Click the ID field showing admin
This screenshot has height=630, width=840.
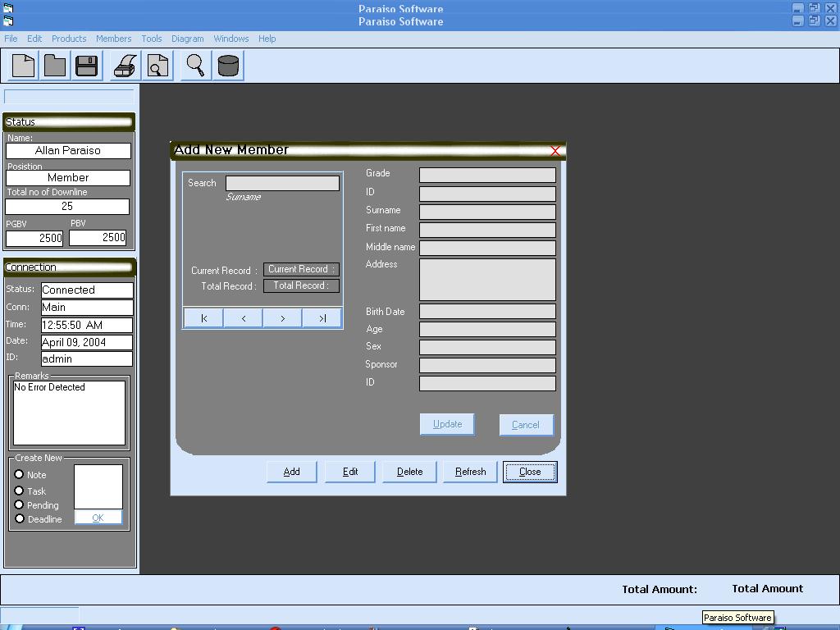[87, 359]
